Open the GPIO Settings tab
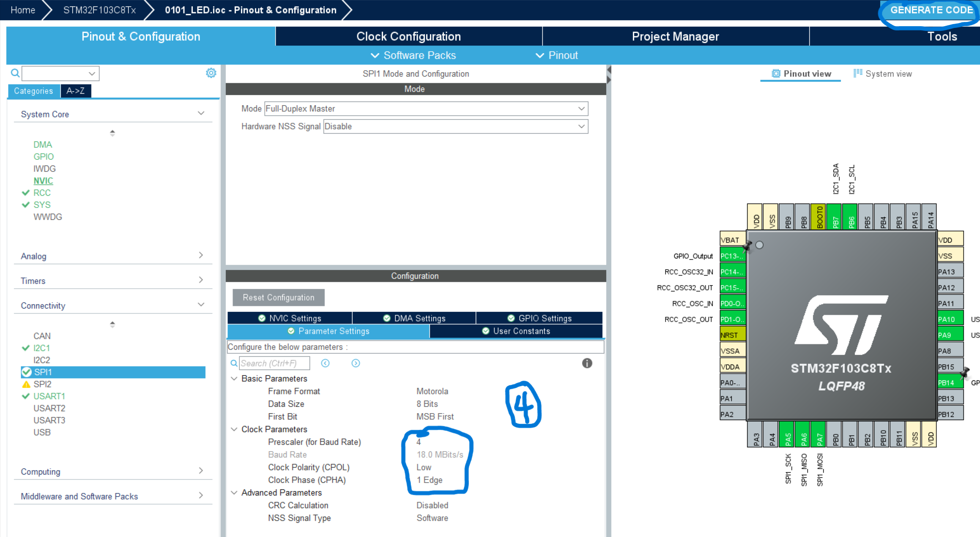Viewport: 980px width, 537px height. tap(539, 318)
